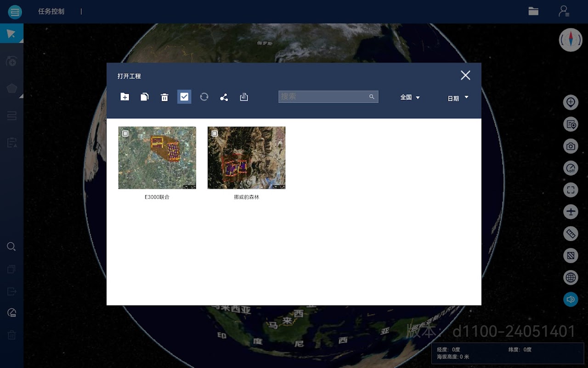Click the delete trash icon in dialog toolbar
588x368 pixels.
[164, 97]
